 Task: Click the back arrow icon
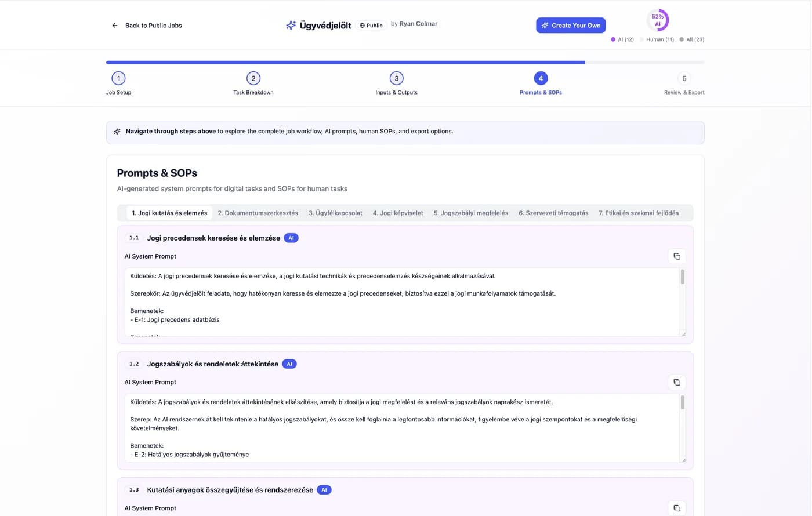[x=115, y=26]
